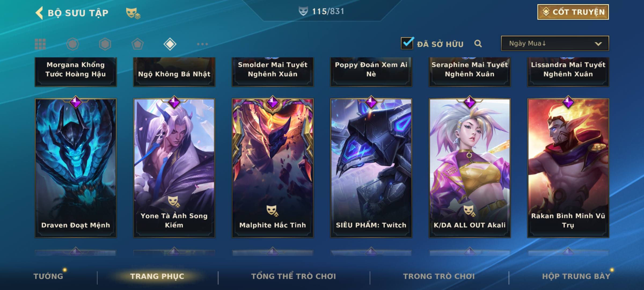Open the skin masks coins icon
This screenshot has height=290, width=644.
coord(133,13)
